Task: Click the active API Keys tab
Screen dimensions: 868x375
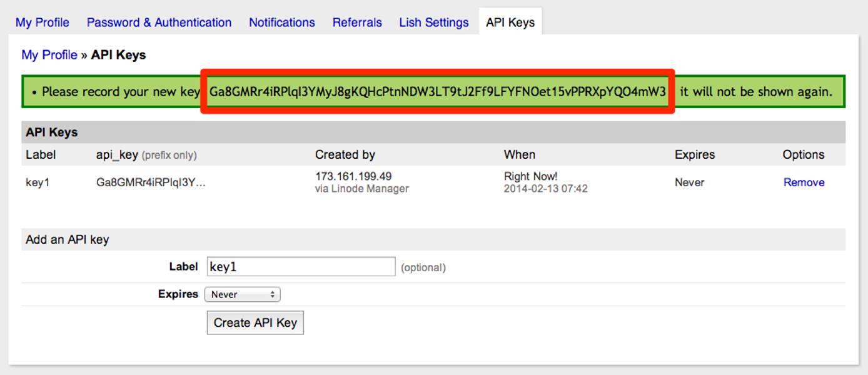Action: [510, 22]
